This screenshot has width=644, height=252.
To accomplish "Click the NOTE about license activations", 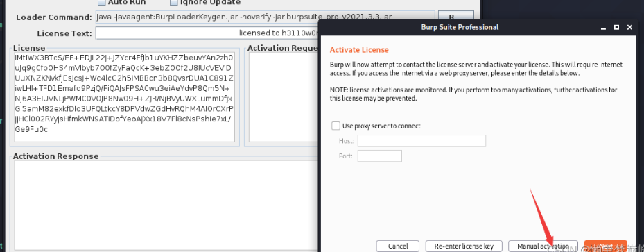I will tap(473, 94).
